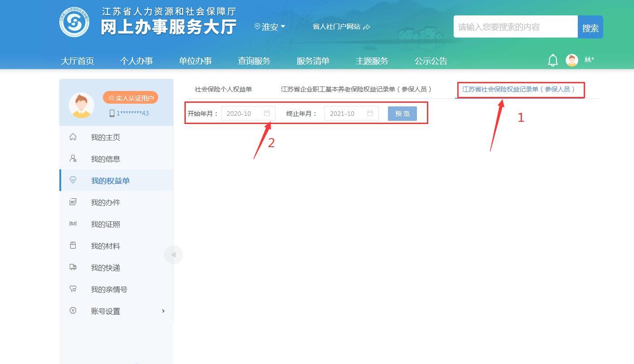634x364 pixels.
Task: Click the search content input box
Action: tap(515, 27)
